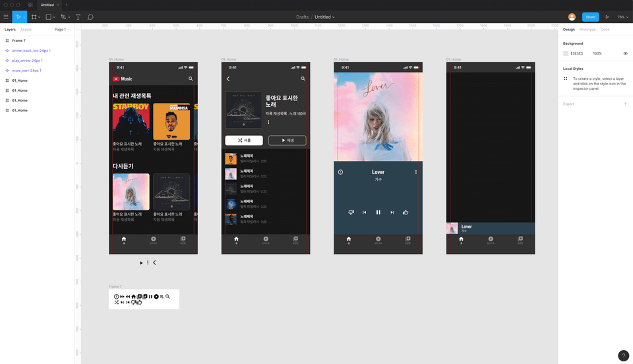The width and height of the screenshot is (633, 364).
Task: Add an export setting with plus icon
Action: [x=625, y=104]
